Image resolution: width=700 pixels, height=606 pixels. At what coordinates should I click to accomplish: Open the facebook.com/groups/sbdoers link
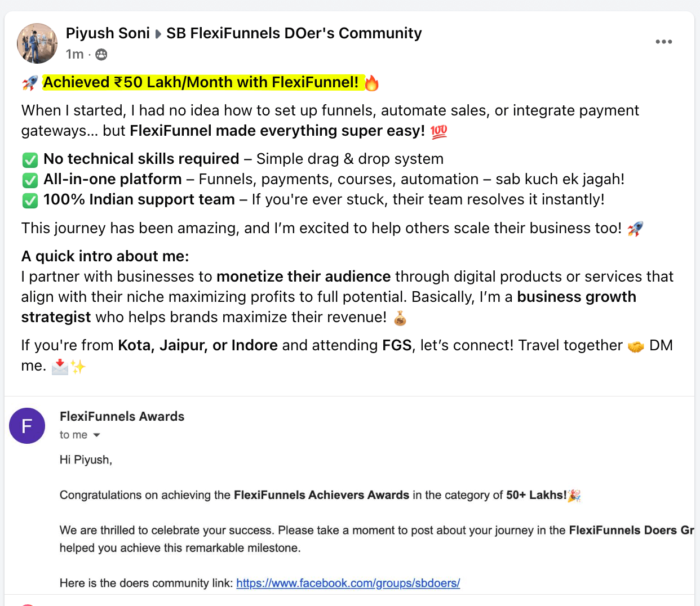[x=348, y=583]
